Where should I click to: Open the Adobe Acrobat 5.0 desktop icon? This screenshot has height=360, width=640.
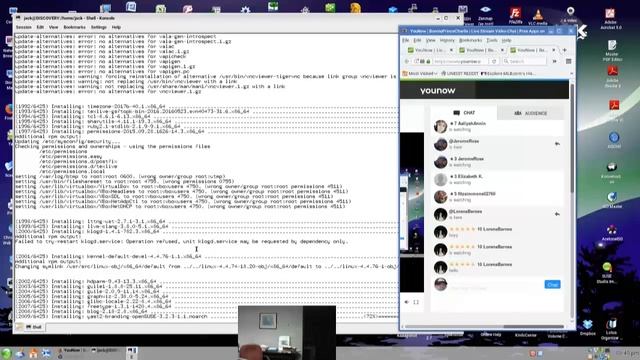(611, 19)
